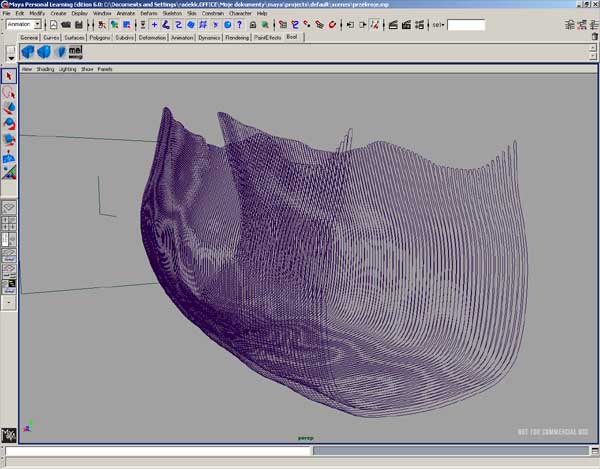Toggle the curves selection mask
Image resolution: width=600 pixels, height=469 pixels.
[178, 25]
